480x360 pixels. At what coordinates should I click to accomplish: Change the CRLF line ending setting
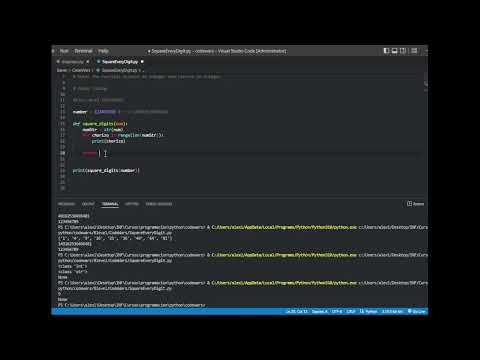pyautogui.click(x=351, y=311)
